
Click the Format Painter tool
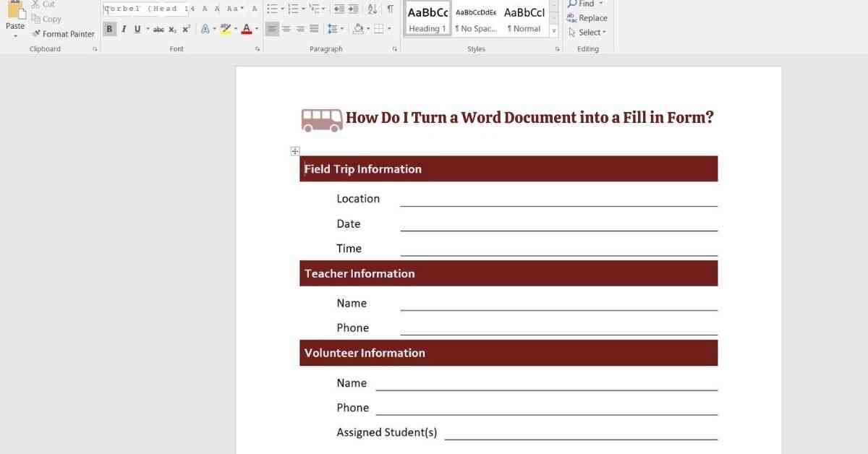63,34
